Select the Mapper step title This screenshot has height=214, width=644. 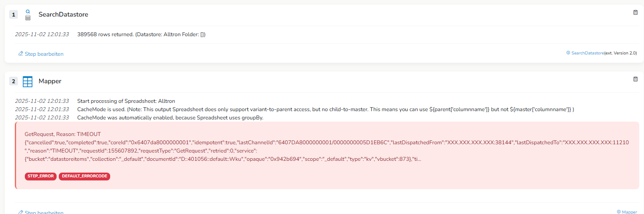pos(50,82)
